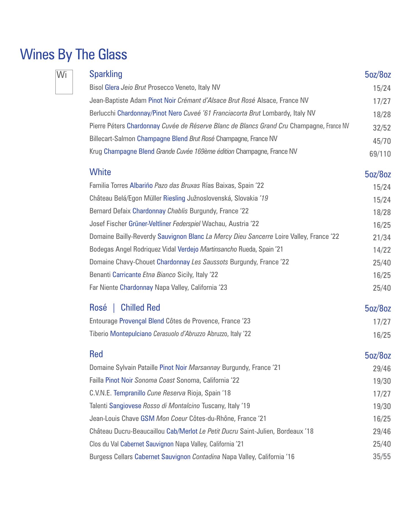Click "Pinot Noir" in the Sylvain Pataille row
Image resolution: width=411 pixels, height=532 pixels.
click(x=173, y=367)
